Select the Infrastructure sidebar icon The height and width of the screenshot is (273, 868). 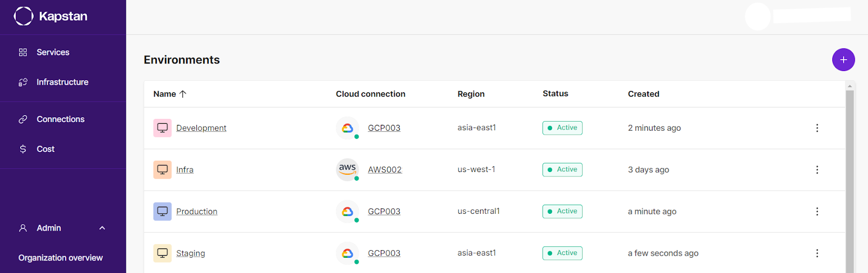pyautogui.click(x=23, y=82)
